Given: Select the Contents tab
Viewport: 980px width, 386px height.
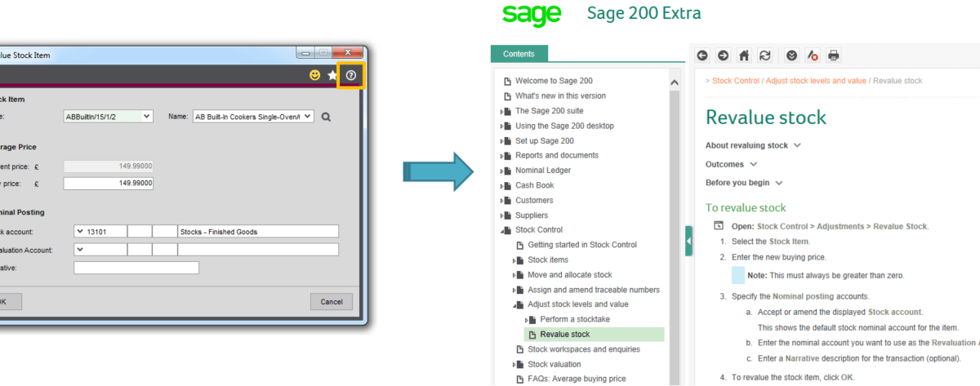Looking at the screenshot, I should pyautogui.click(x=519, y=54).
